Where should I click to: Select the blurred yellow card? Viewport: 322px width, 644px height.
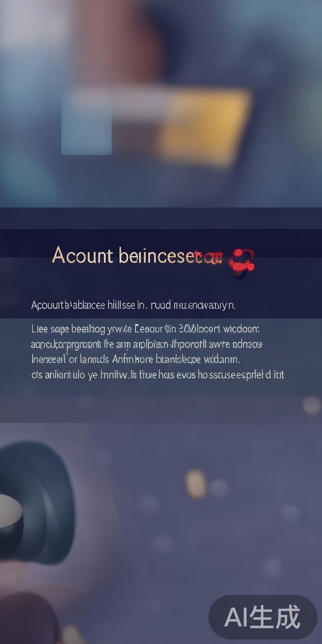click(203, 126)
